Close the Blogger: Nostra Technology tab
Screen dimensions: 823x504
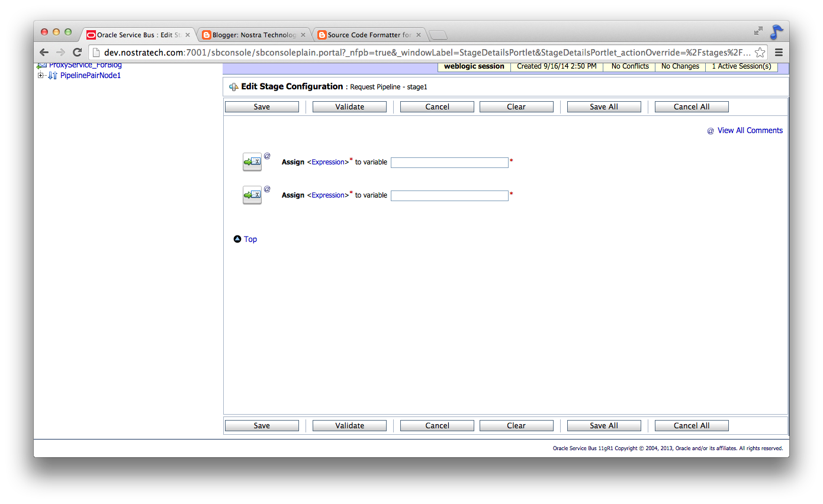303,35
